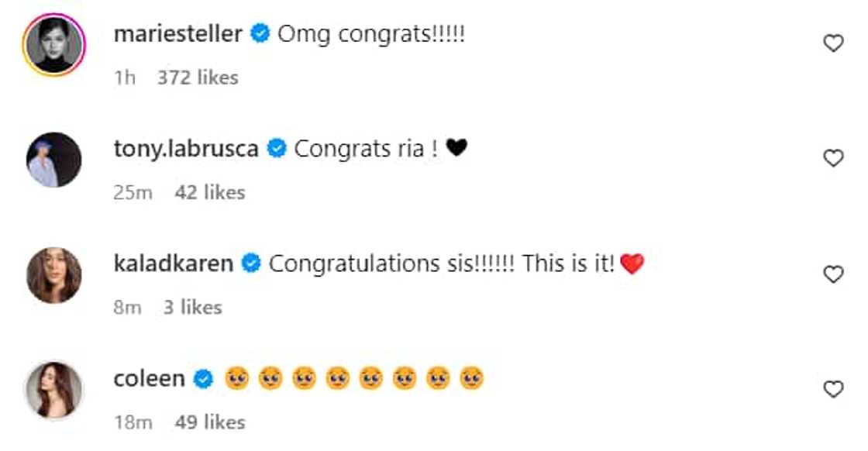868x451 pixels.
Task: Open the '3 likes' count
Action: point(192,308)
